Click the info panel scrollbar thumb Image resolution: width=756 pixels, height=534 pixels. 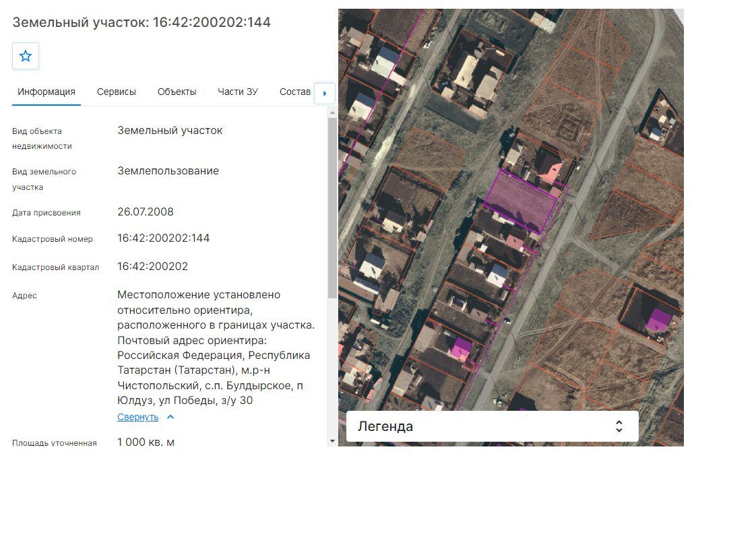[332, 207]
